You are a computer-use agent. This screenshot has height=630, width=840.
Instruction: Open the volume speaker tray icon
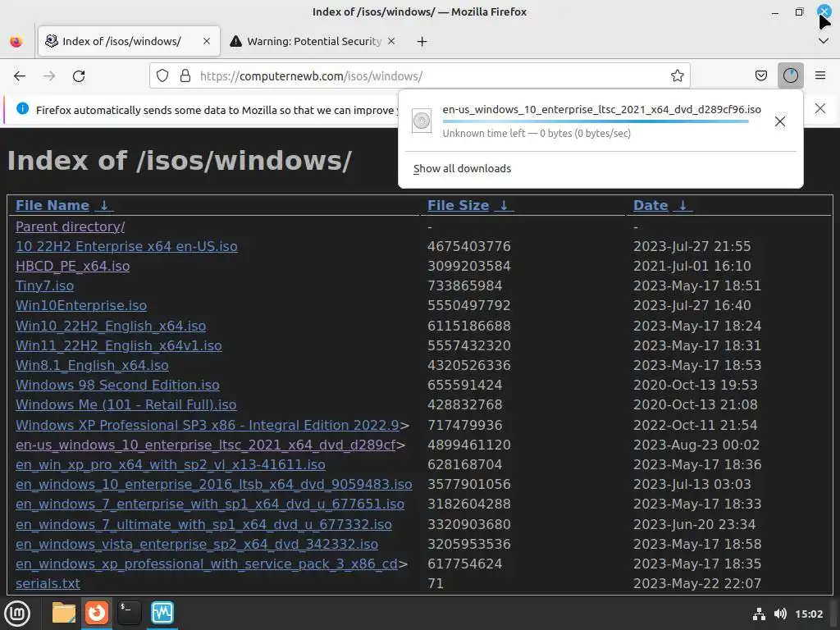(x=780, y=614)
